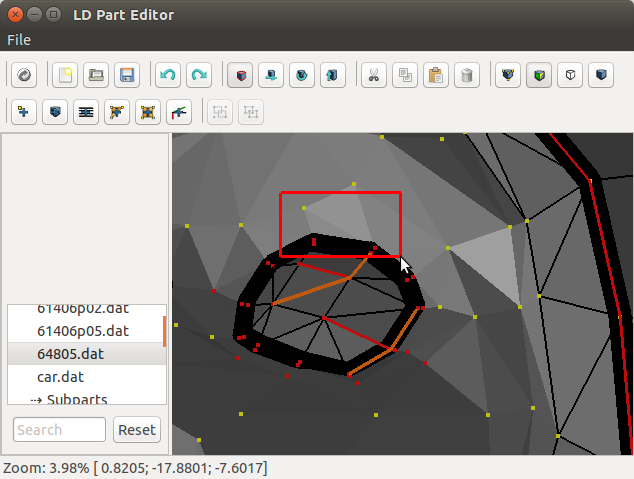Click the add vertex icon with yellow plus
This screenshot has width=634, height=479.
[24, 112]
